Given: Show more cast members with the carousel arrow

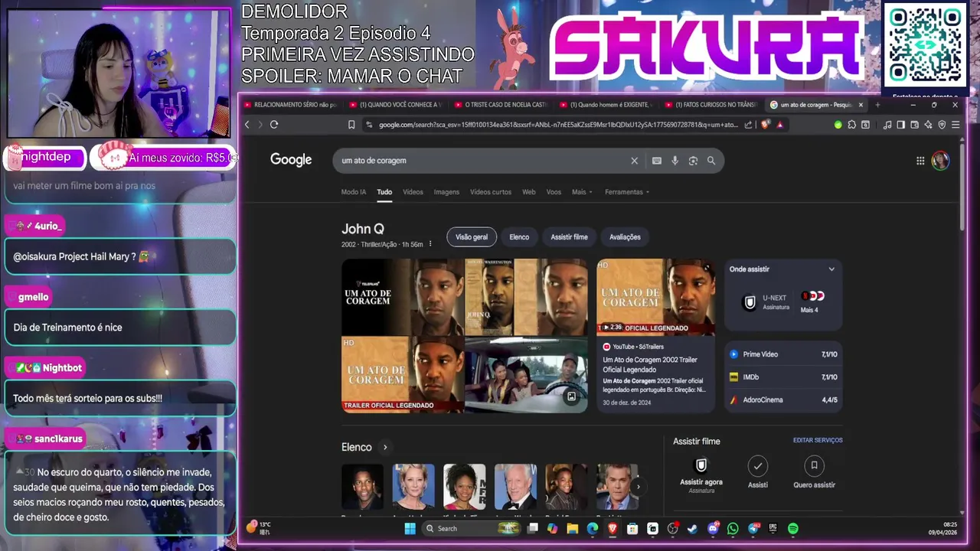Looking at the screenshot, I should [x=637, y=486].
